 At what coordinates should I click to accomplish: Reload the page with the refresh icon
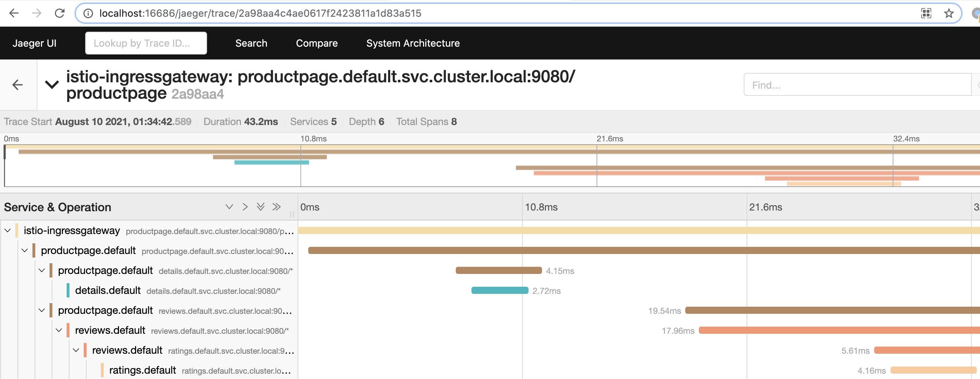[60, 13]
